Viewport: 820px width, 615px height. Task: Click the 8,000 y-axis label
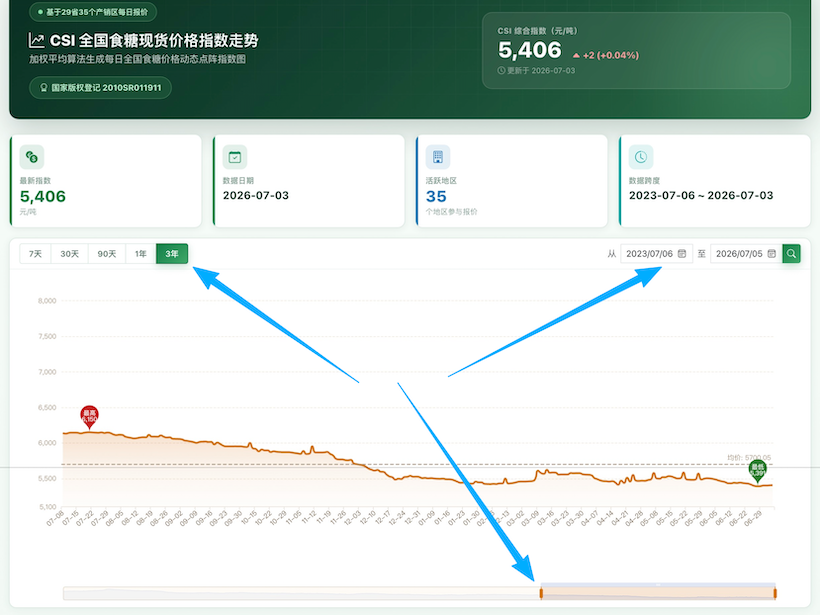[47, 301]
